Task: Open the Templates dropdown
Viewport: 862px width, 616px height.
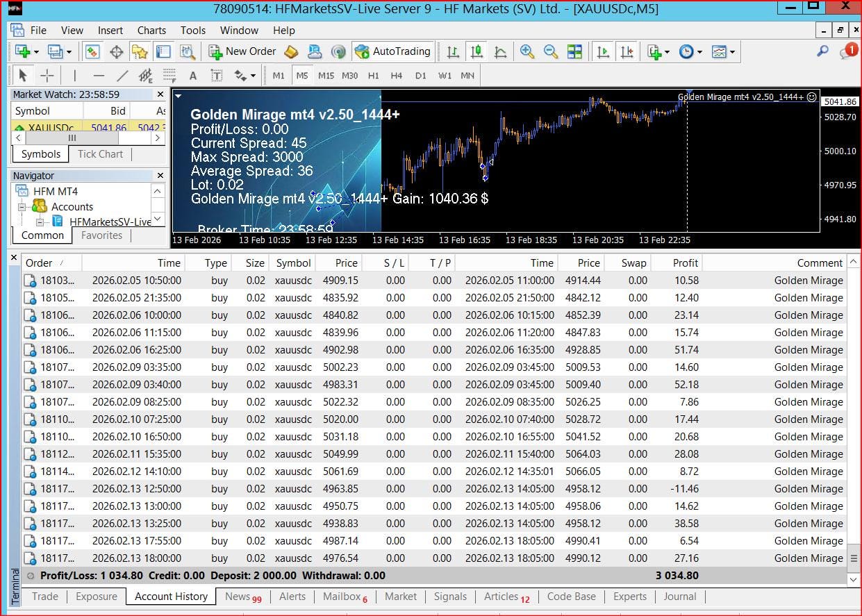Action: point(723,51)
